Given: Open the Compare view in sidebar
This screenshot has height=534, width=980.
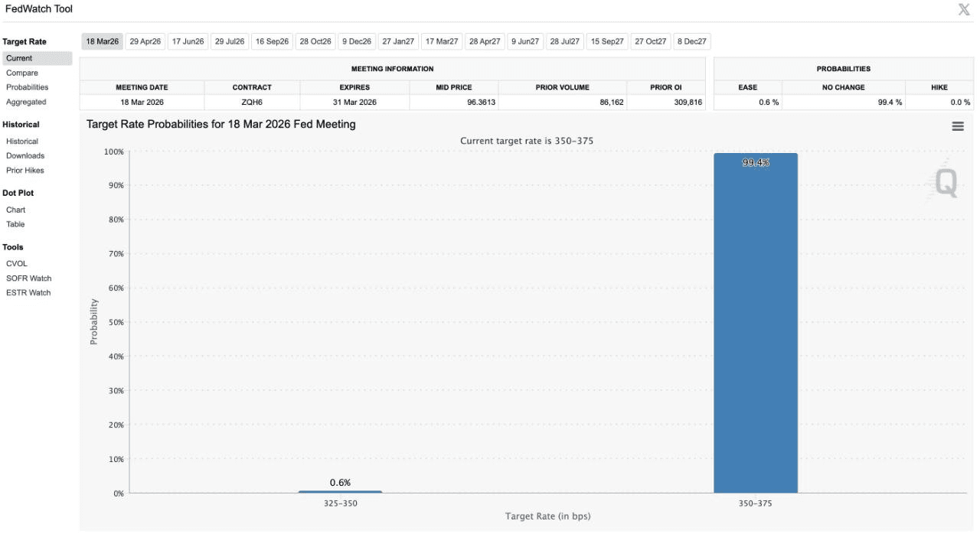Looking at the screenshot, I should pos(22,73).
